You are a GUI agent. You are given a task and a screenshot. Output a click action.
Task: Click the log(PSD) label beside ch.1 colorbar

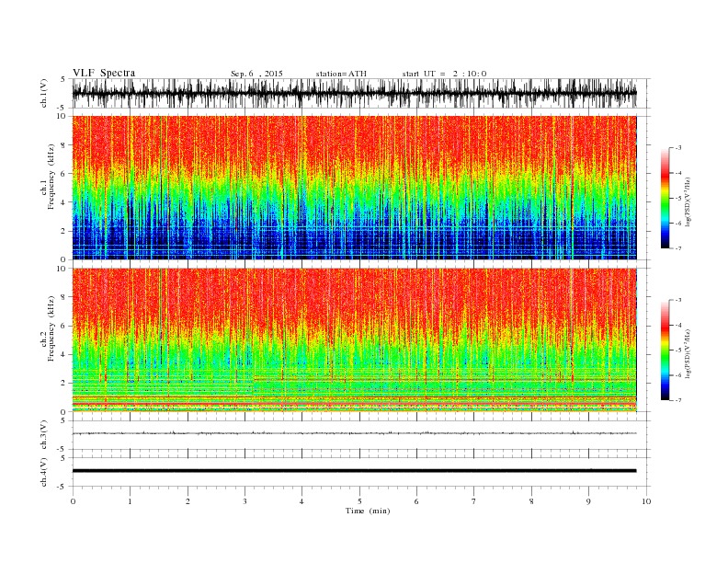tap(688, 201)
